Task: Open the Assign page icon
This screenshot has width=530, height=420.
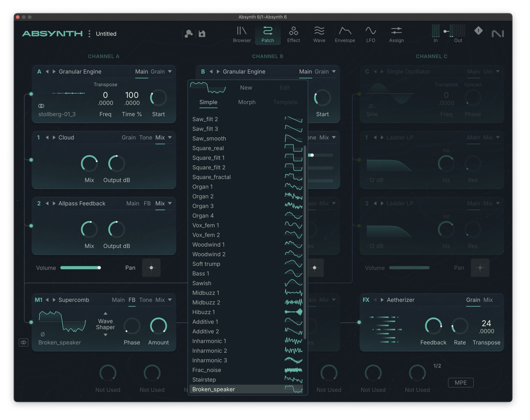Action: 396,34
